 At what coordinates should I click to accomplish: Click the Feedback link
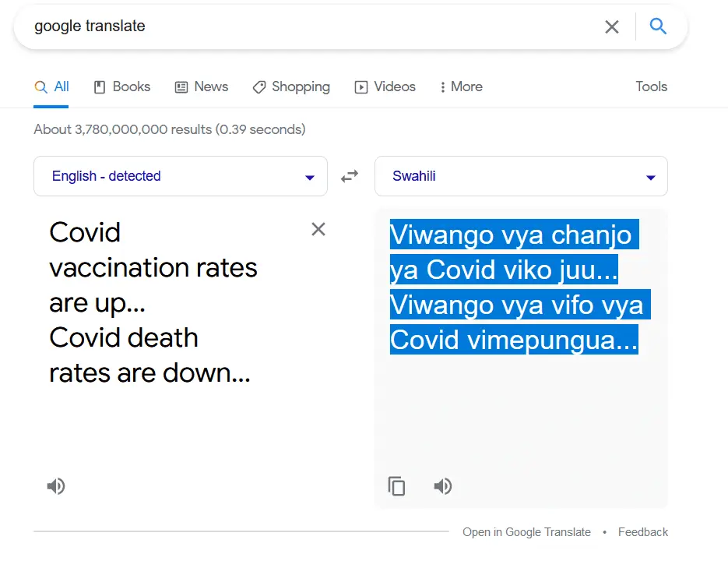click(642, 532)
